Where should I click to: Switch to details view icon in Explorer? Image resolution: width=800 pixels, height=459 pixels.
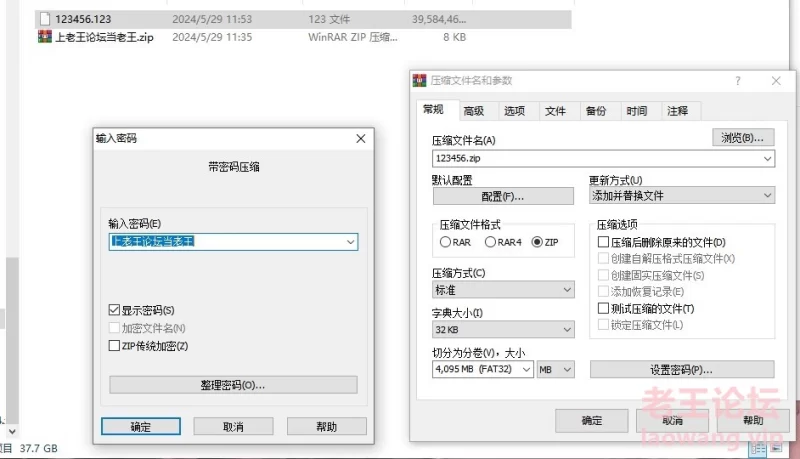pos(758,448)
